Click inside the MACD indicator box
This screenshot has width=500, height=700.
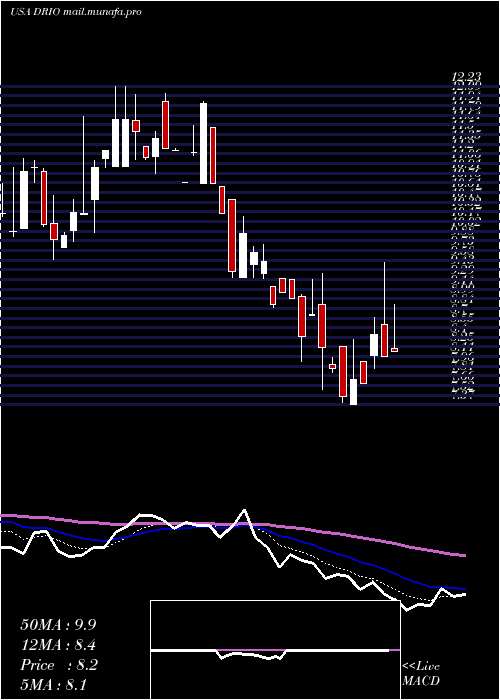[275, 650]
